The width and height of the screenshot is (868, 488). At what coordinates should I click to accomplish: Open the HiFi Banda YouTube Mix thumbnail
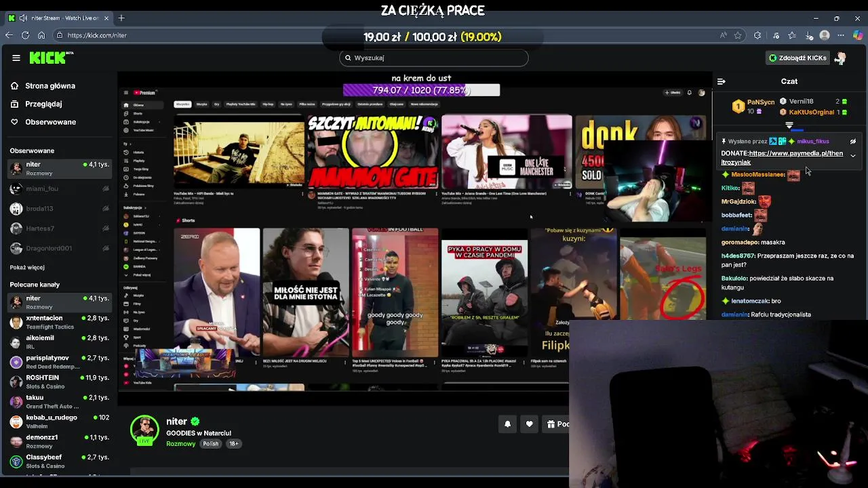point(239,152)
